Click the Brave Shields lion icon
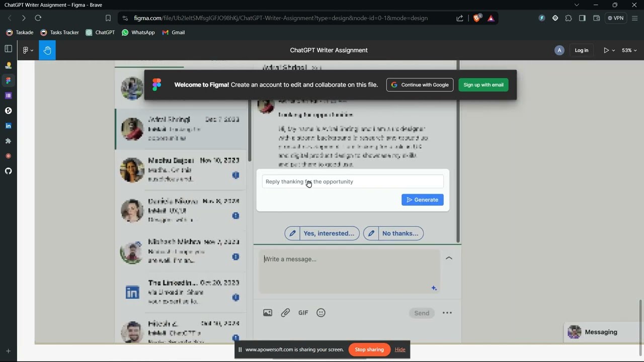The image size is (644, 362). tap(476, 18)
